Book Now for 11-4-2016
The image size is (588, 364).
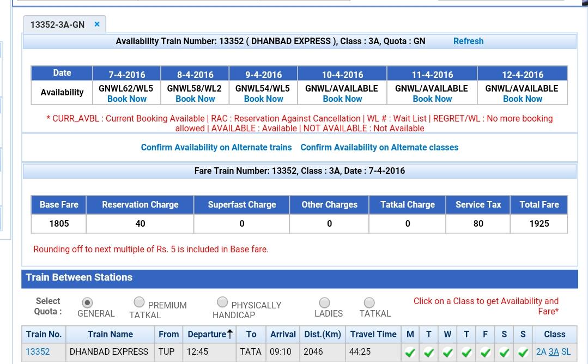pos(432,99)
